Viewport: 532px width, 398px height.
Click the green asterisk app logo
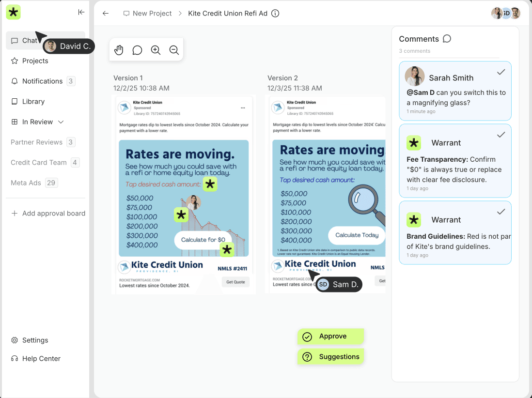[13, 13]
